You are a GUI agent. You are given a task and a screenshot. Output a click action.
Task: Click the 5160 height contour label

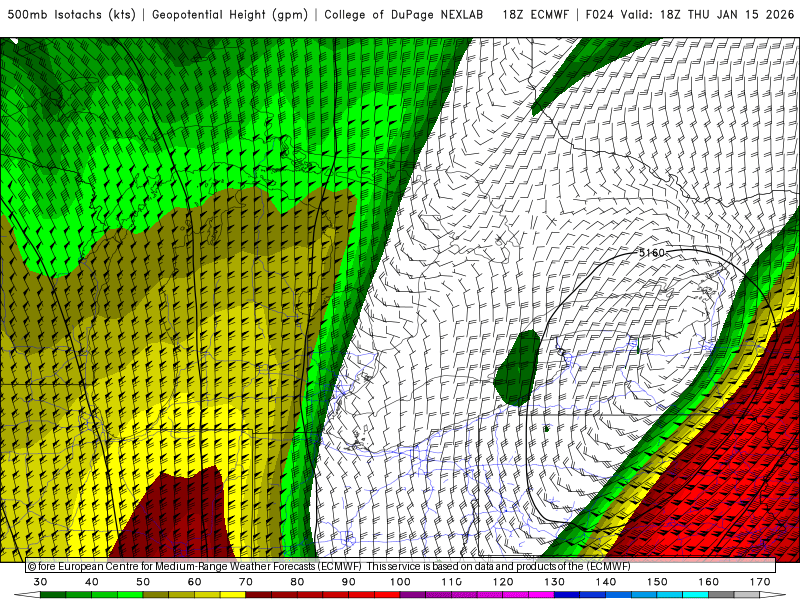click(x=652, y=253)
